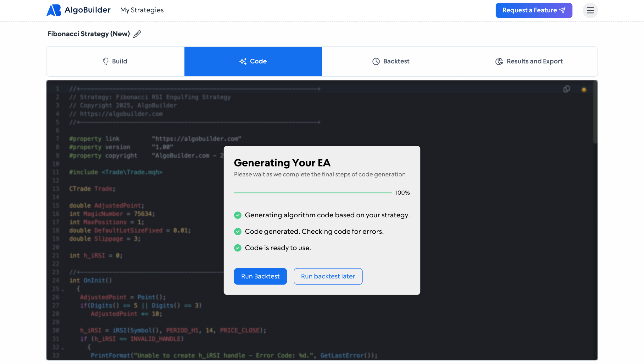This screenshot has width=644, height=364.
Task: Choose Run backtest later
Action: [328, 276]
